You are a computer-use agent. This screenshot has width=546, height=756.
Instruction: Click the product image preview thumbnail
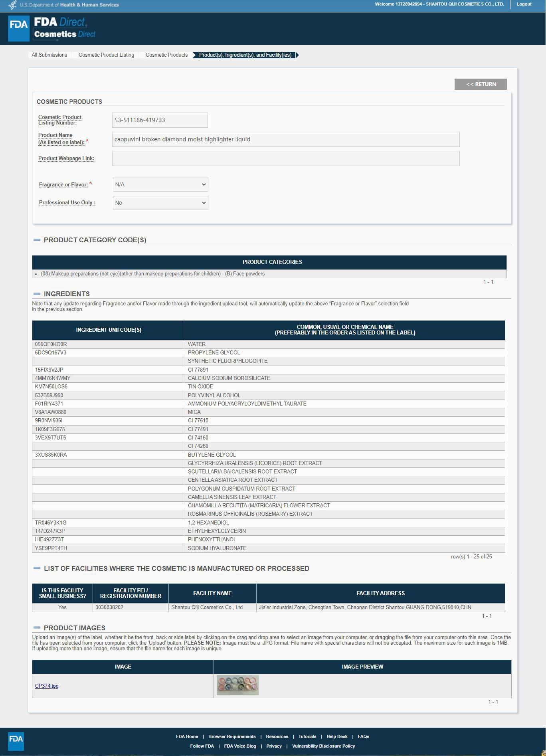click(x=237, y=685)
